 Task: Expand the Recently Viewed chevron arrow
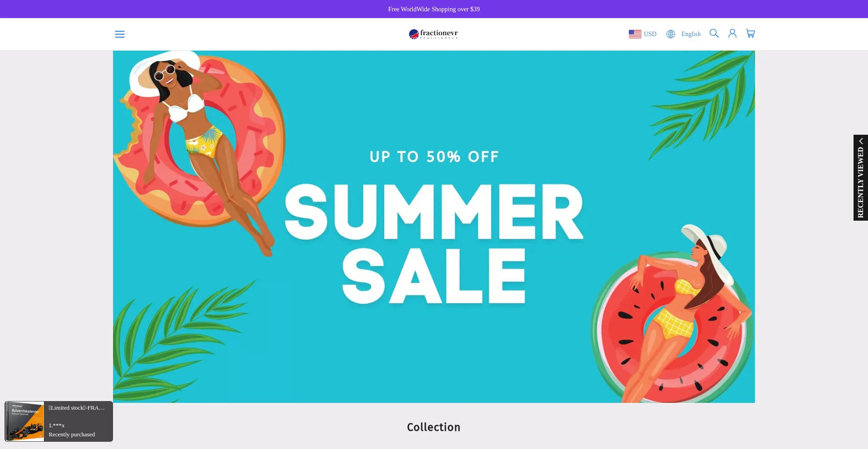[x=861, y=141]
